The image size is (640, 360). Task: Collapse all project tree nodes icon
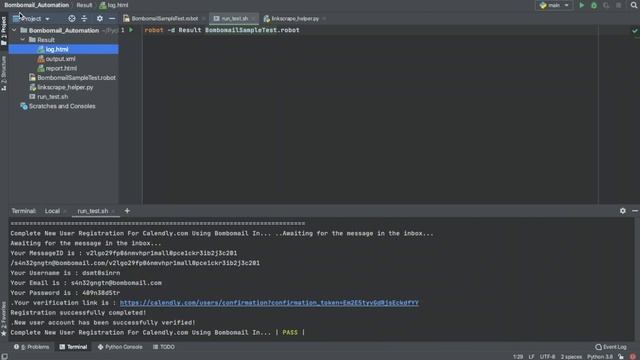click(84, 19)
